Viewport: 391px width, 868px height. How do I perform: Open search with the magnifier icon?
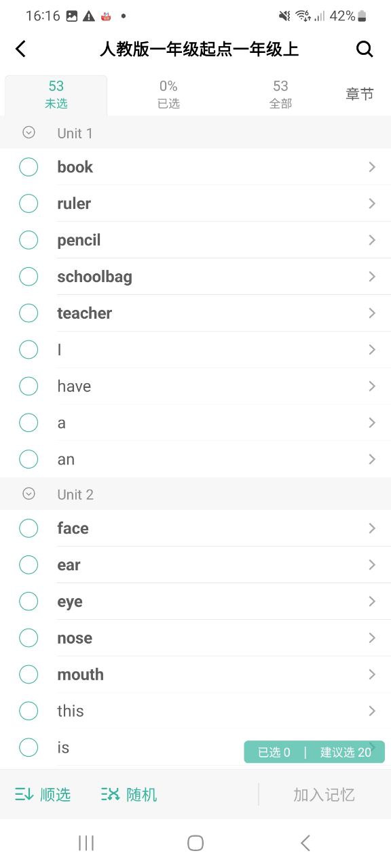365,49
